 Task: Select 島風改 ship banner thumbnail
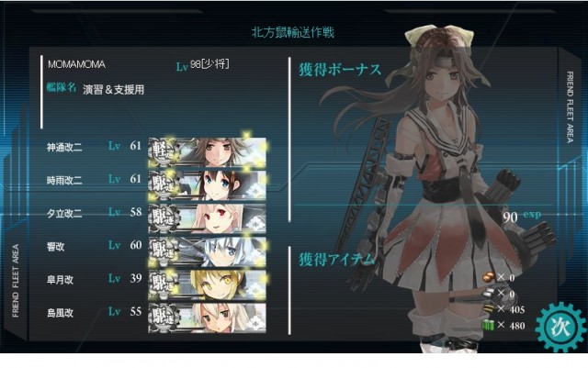pyautogui.click(x=208, y=318)
